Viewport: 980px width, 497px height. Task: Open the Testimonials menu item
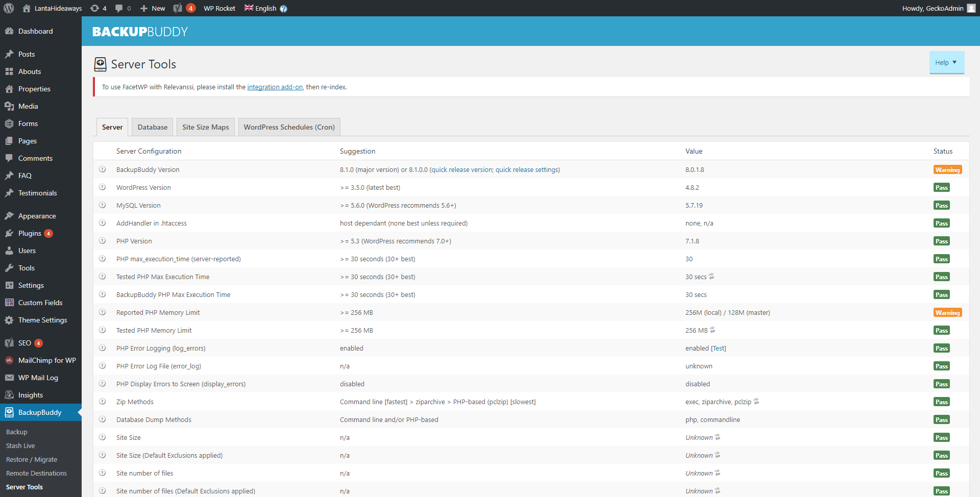coord(38,193)
